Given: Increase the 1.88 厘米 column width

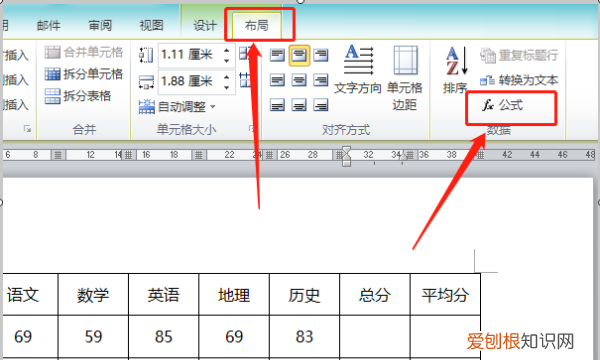Looking at the screenshot, I should tap(227, 77).
